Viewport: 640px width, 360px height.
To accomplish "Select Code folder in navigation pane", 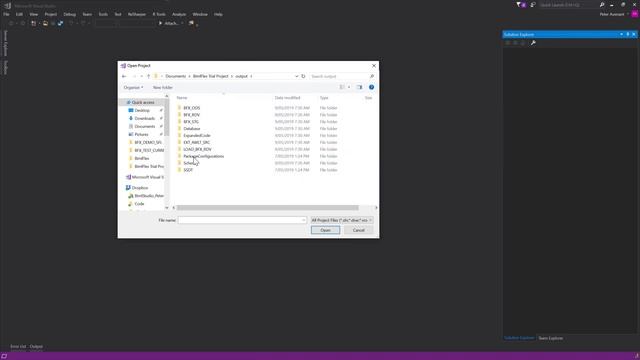I will tap(139, 204).
